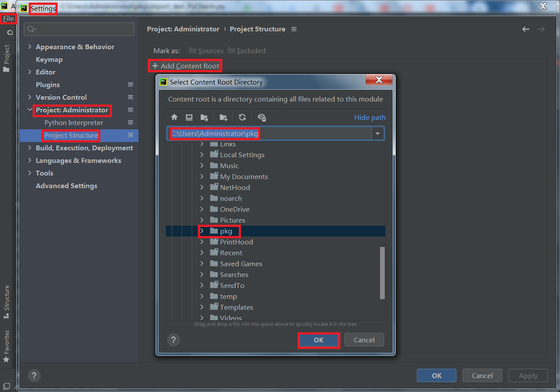Click the PyCharm icon in Settings title bar
The width and height of the screenshot is (560, 392).
coord(24,8)
